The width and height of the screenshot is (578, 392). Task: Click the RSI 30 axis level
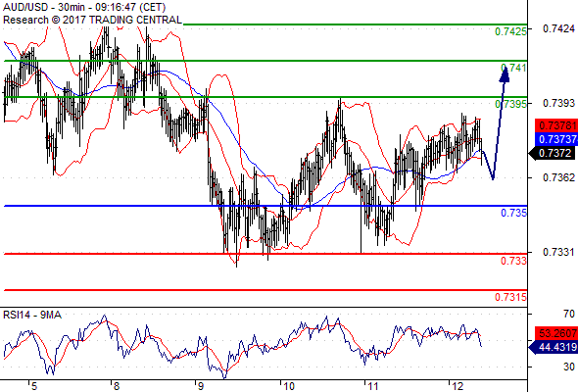(569, 367)
